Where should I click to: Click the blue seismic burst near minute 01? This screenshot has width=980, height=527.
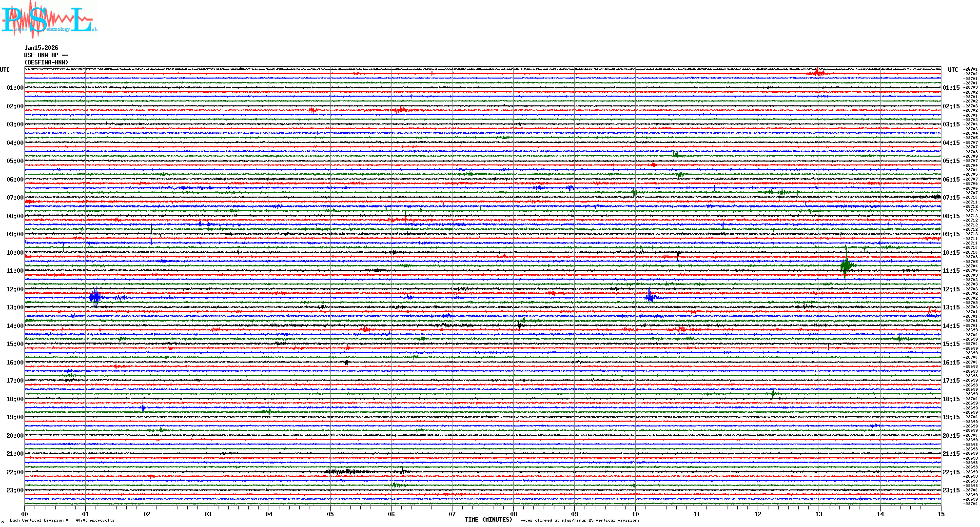click(95, 297)
